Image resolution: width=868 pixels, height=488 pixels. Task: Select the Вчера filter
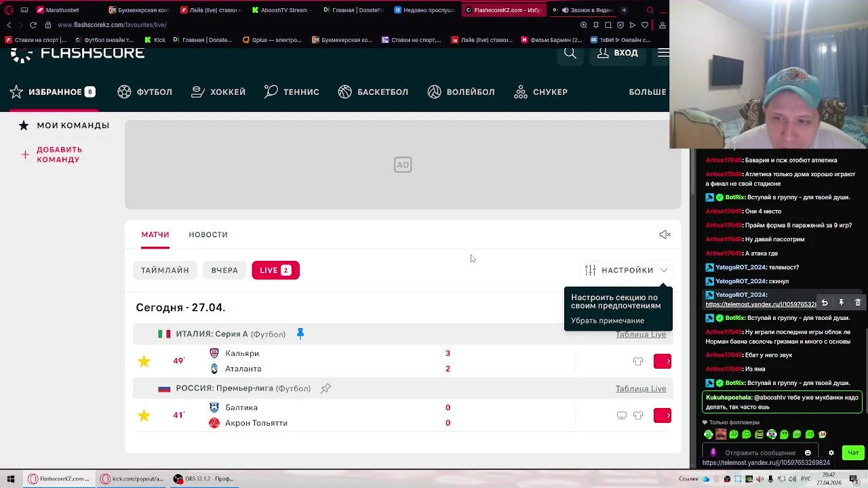(224, 270)
